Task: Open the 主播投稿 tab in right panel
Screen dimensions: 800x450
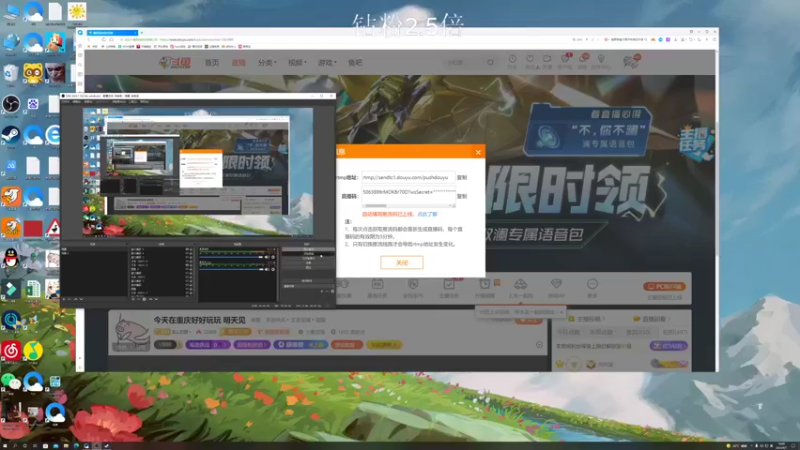Action: (587, 319)
